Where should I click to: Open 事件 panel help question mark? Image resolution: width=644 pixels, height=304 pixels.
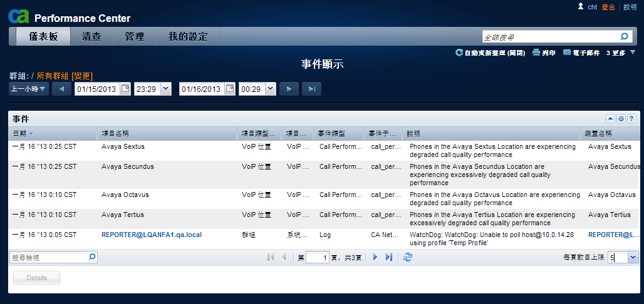(631, 119)
